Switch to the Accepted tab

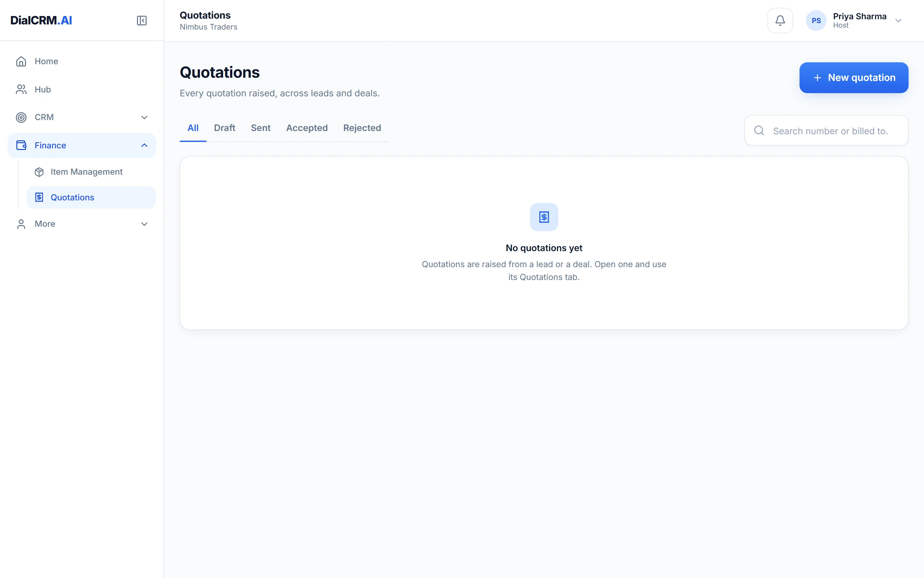point(307,128)
